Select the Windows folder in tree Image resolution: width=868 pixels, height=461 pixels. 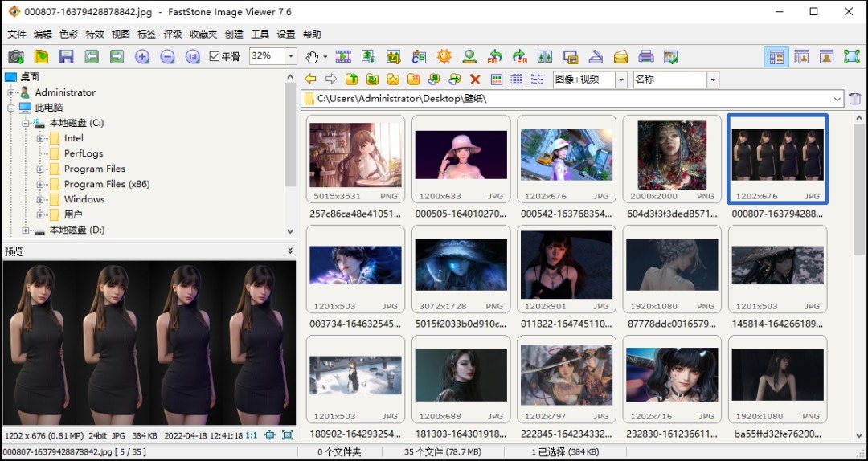84,199
